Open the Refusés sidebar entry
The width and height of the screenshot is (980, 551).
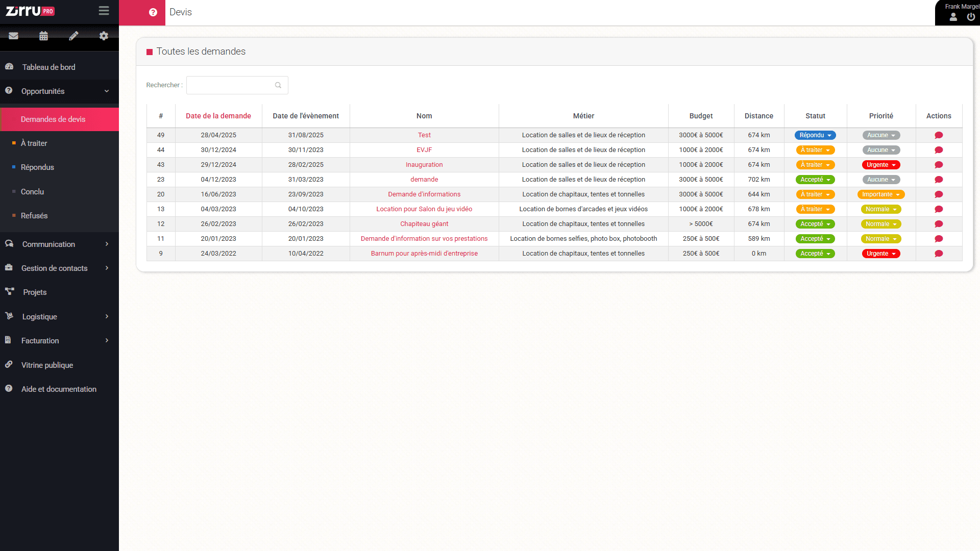click(x=35, y=215)
